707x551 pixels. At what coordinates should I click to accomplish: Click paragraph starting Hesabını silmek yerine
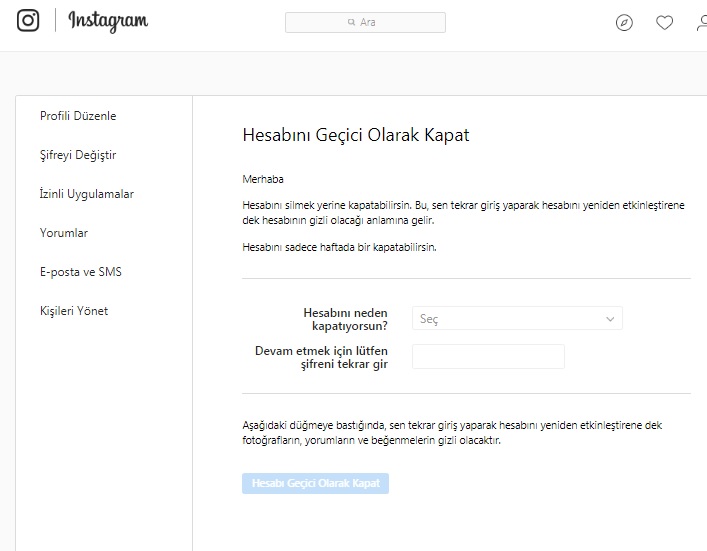tap(464, 213)
